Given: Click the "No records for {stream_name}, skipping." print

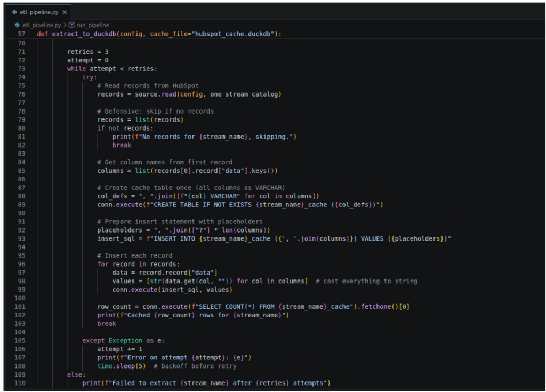Looking at the screenshot, I should coord(204,137).
